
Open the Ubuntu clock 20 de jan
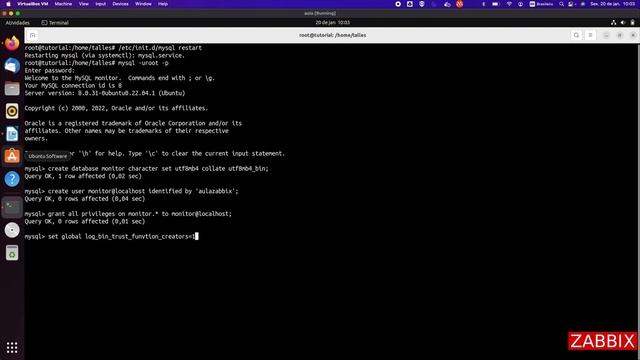(332, 22)
